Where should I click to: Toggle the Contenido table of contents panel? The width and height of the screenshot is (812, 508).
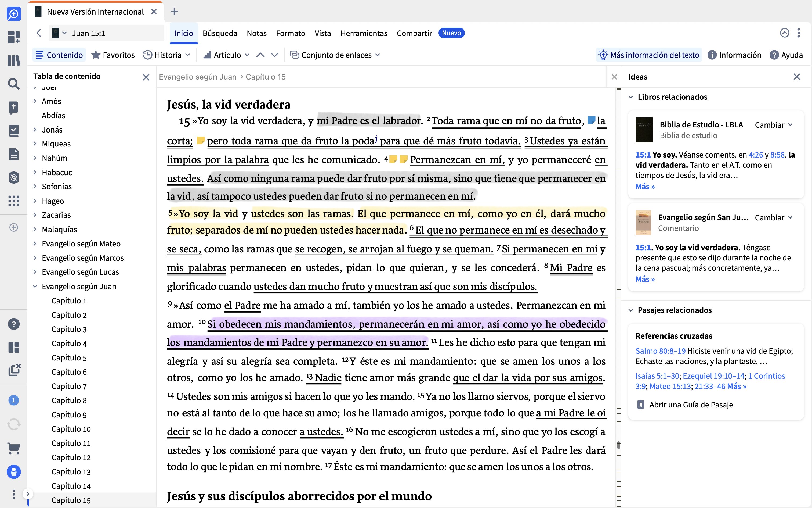59,55
